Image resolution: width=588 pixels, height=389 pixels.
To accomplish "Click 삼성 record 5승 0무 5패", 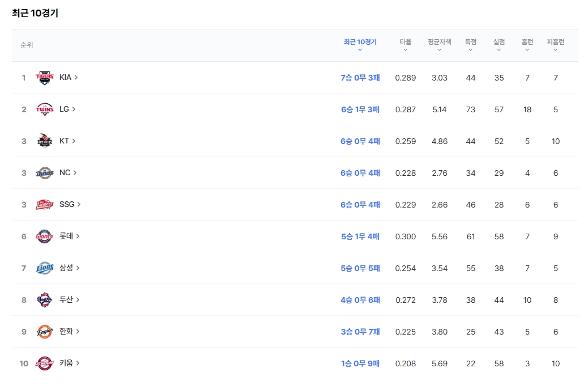I will (360, 268).
